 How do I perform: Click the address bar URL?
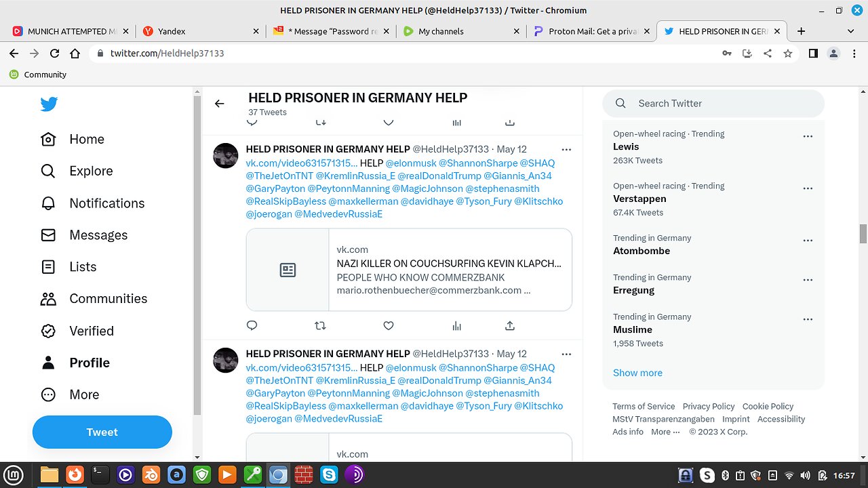tap(167, 54)
